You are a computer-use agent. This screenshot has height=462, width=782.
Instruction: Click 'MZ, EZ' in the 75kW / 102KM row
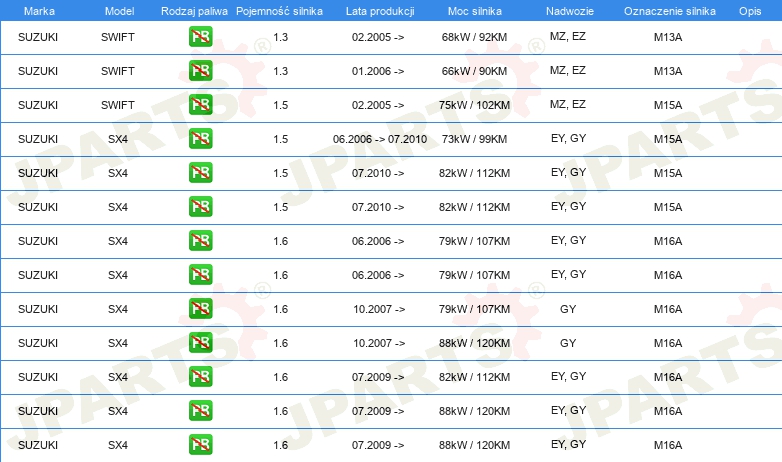point(568,104)
